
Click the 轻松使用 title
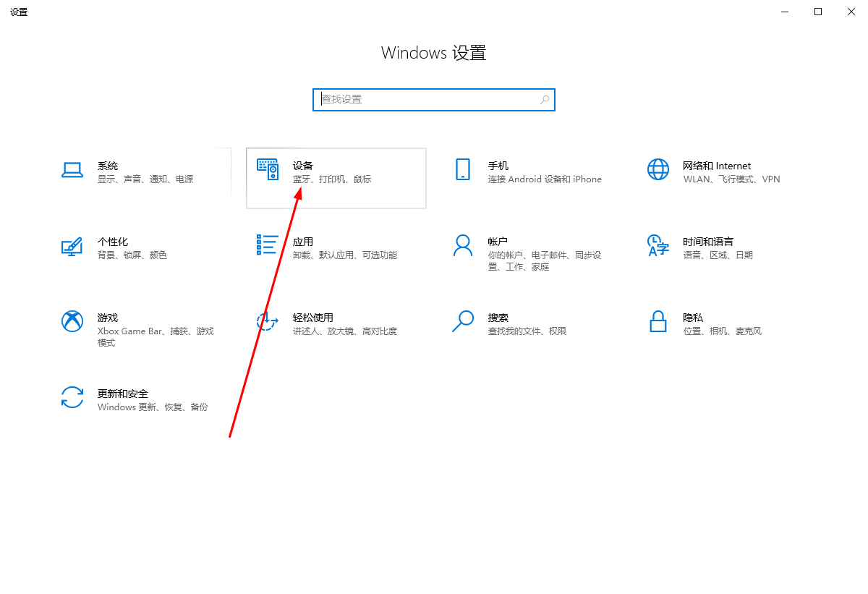(x=313, y=318)
